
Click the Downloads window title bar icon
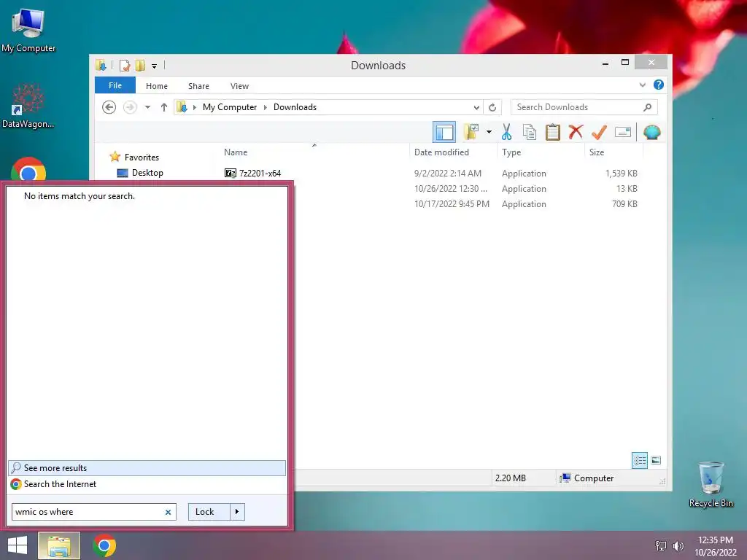tap(101, 65)
